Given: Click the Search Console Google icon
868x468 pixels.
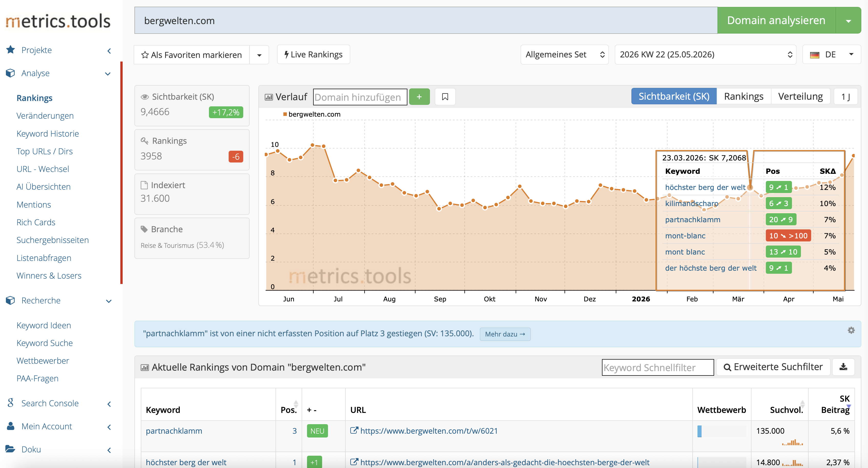Looking at the screenshot, I should coord(10,403).
